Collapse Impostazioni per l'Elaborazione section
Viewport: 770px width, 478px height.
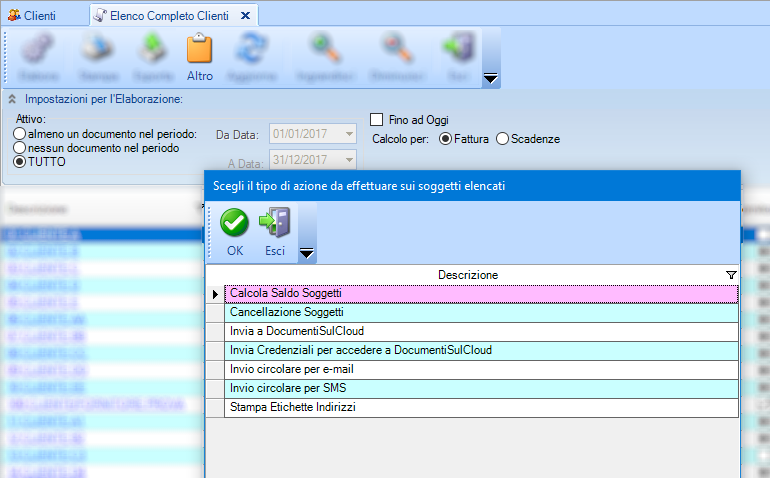(x=12, y=99)
